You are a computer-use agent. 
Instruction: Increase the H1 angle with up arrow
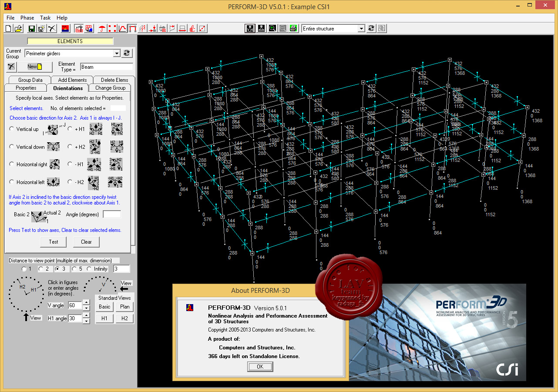click(x=86, y=316)
